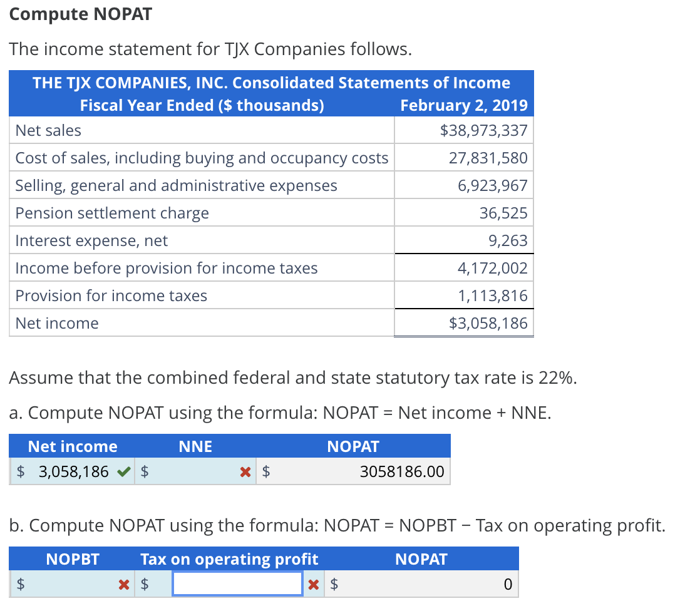Click the Net income column header
The height and width of the screenshot is (616, 700).
coord(71,446)
